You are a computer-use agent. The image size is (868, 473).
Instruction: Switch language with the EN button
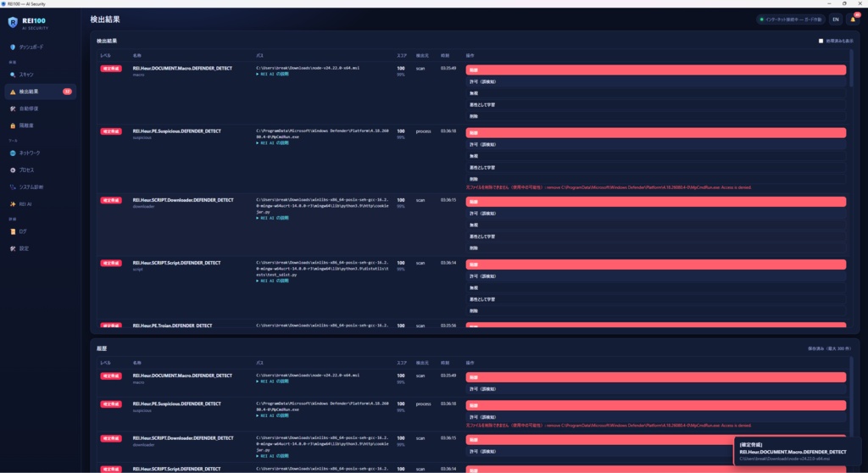point(836,19)
